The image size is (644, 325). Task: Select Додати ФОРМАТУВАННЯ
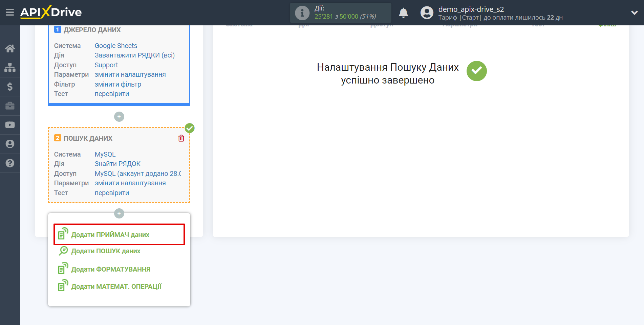(111, 269)
